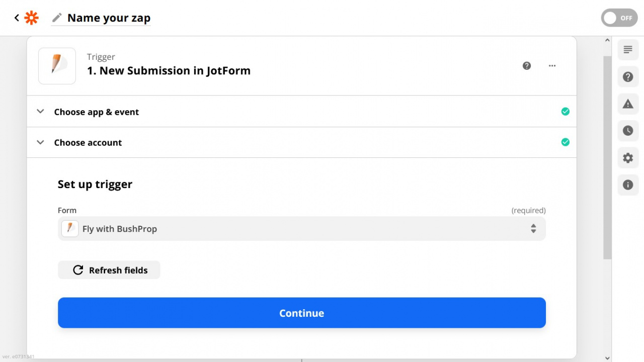
Task: Expand the Choose app & event section
Action: pos(302,112)
